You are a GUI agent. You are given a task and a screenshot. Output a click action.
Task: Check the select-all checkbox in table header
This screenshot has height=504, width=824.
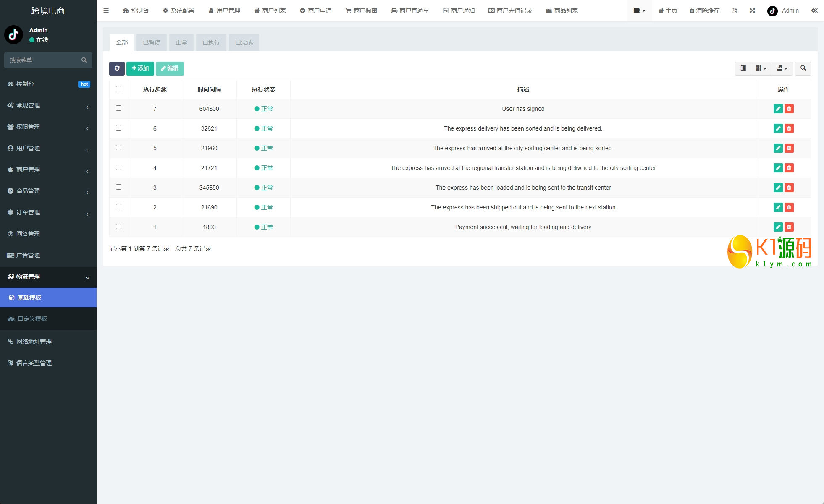point(118,89)
